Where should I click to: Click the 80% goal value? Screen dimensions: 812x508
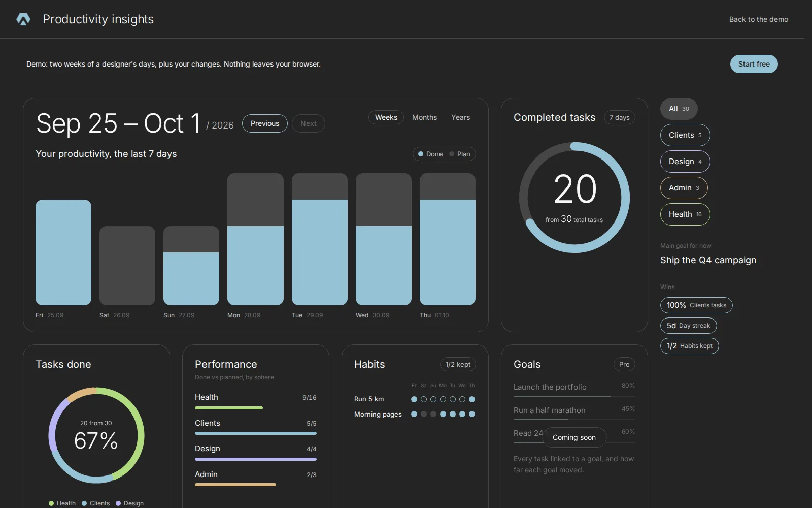[628, 386]
